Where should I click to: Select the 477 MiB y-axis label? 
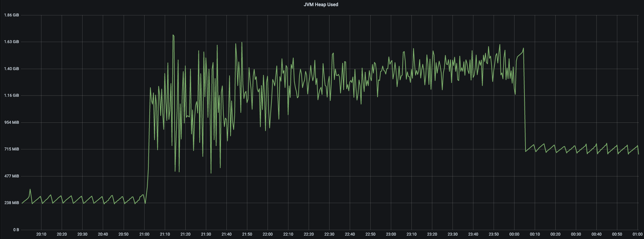tap(12, 176)
